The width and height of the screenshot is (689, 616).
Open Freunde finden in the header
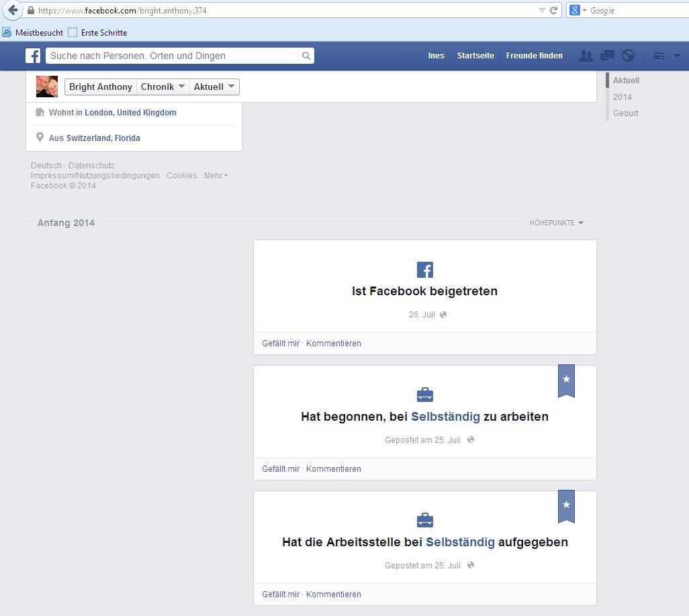tap(534, 56)
